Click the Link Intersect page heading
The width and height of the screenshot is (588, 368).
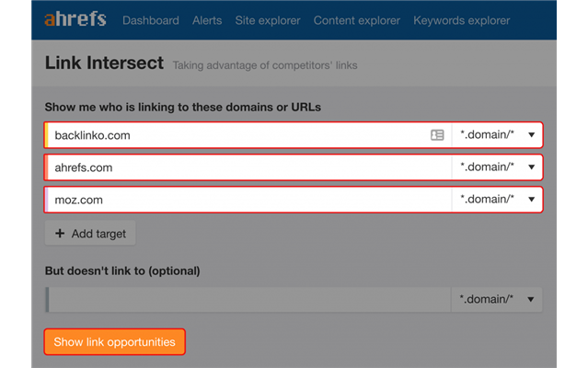(104, 63)
